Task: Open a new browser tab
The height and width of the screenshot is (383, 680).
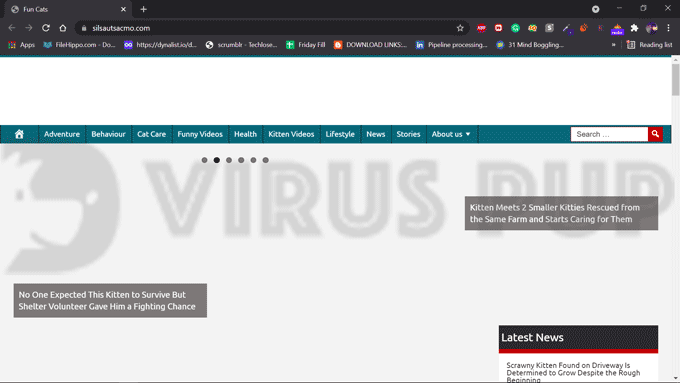Action: [x=144, y=9]
